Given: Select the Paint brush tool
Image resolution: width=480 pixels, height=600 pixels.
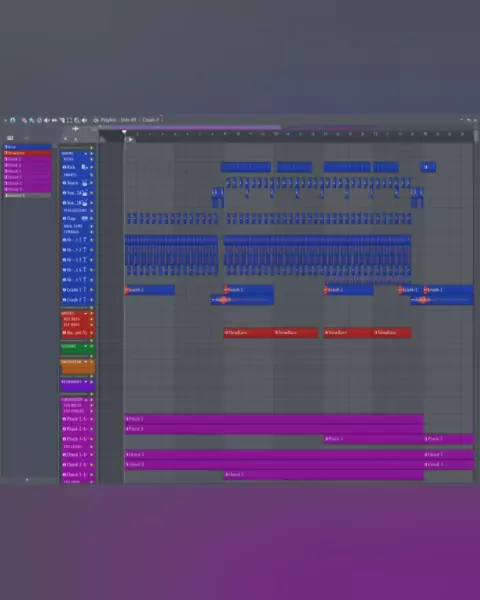Looking at the screenshot, I should point(32,121).
